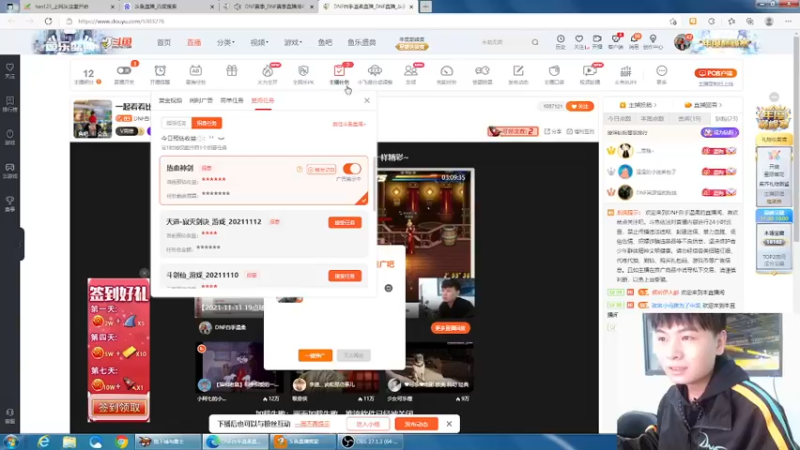Open the task checklist icon in streamer toolbar
Screen dimensions: 800x450
pyautogui.click(x=339, y=70)
